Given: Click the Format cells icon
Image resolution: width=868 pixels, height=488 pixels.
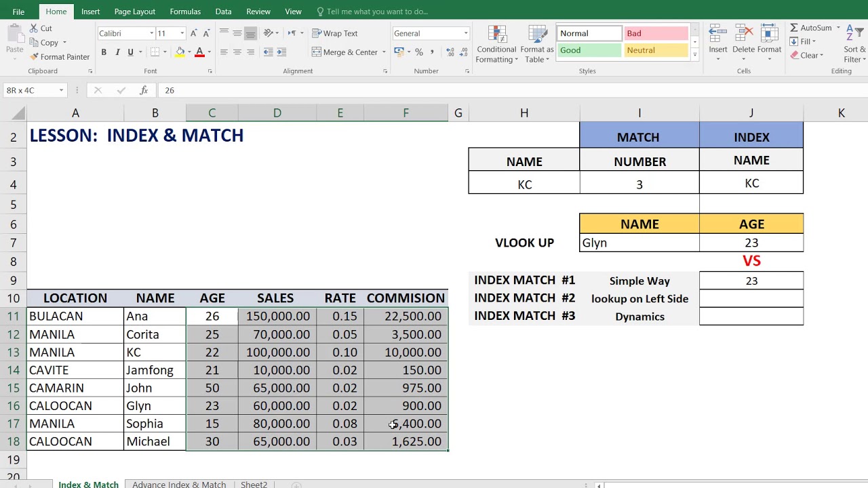Looking at the screenshot, I should (x=769, y=35).
